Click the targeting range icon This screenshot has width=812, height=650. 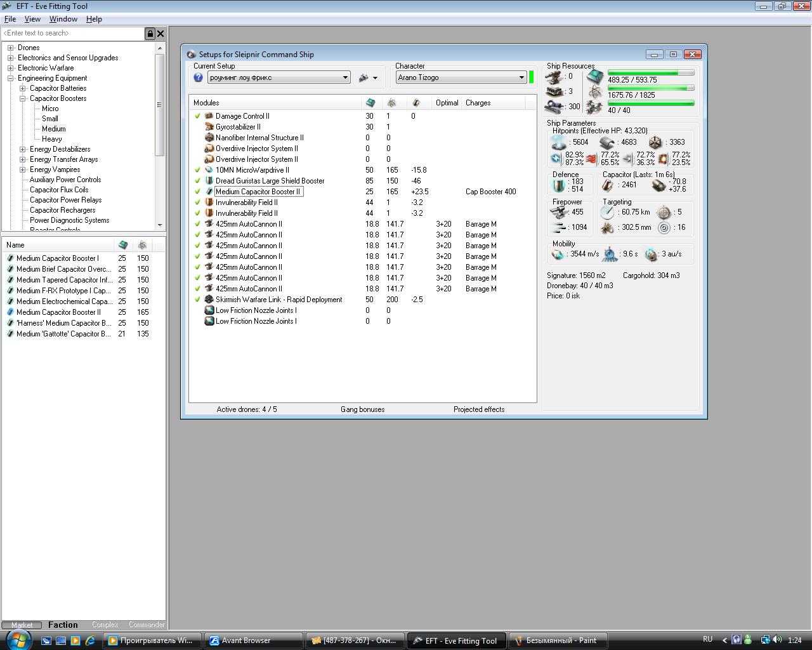pos(608,212)
